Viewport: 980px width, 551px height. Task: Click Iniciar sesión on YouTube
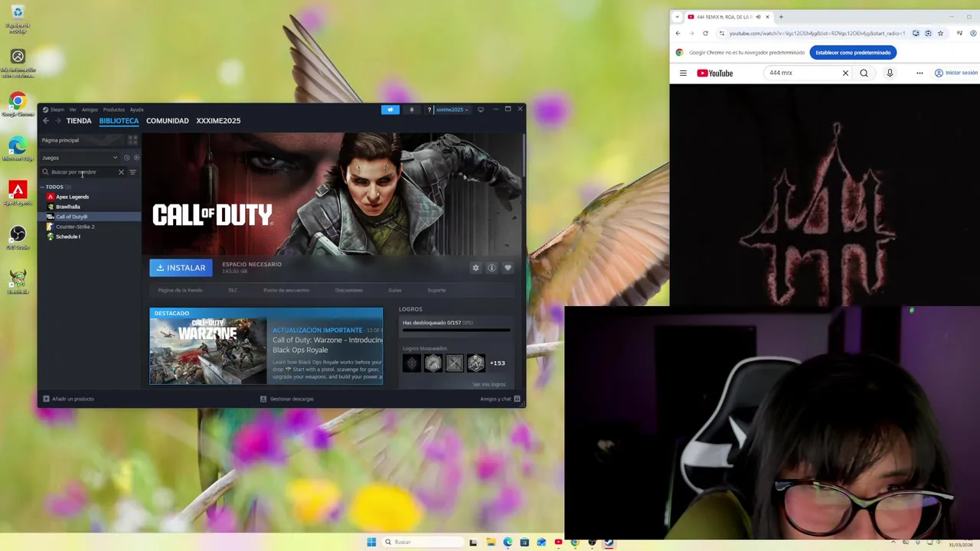pos(956,73)
